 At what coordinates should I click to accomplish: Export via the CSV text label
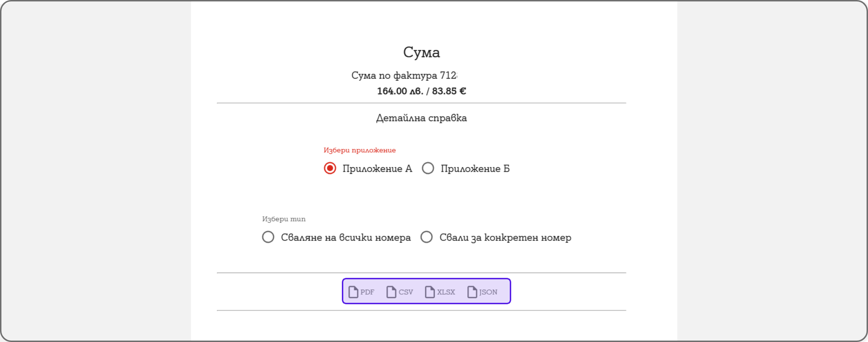point(406,292)
